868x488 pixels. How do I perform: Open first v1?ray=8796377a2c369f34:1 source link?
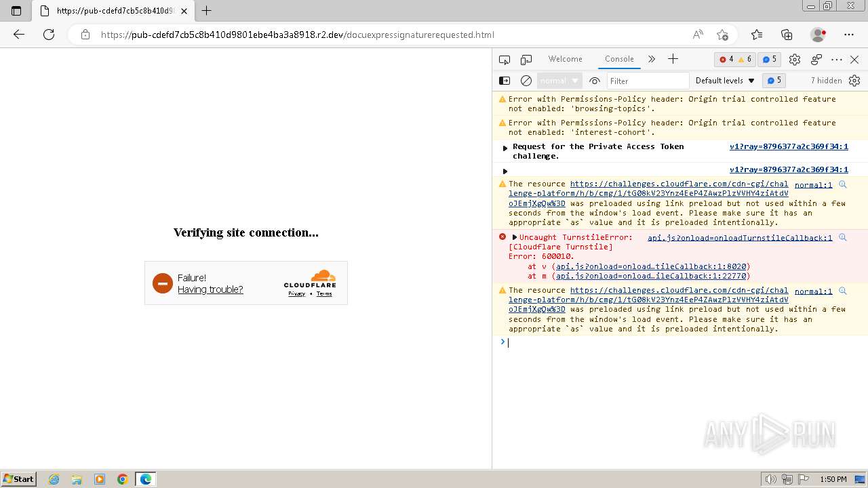tap(789, 146)
